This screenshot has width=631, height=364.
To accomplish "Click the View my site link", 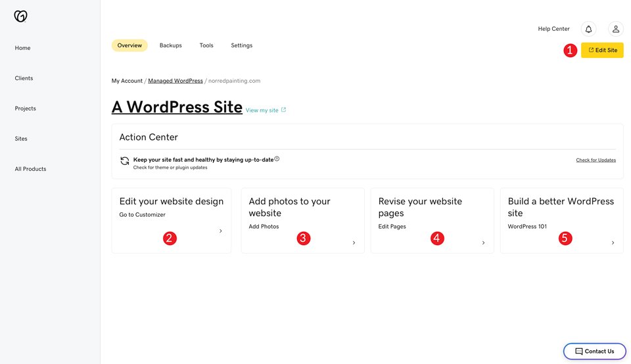I will [x=262, y=110].
